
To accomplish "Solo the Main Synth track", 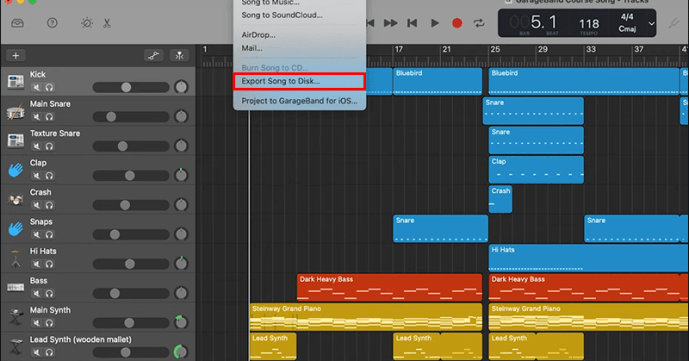I will pos(49,323).
